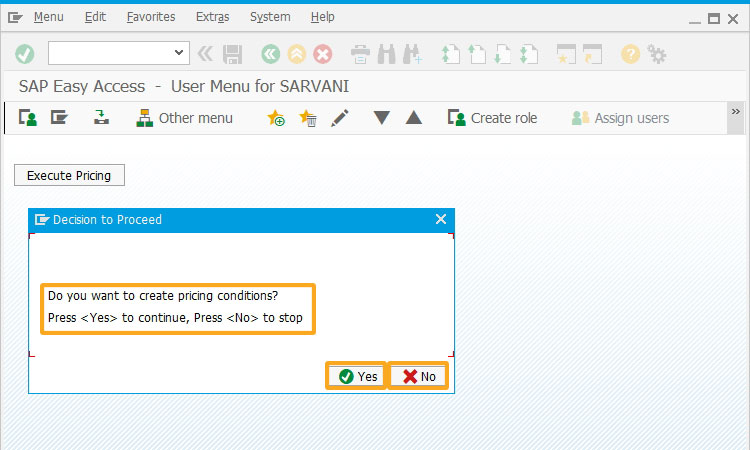Click the Decision to Proceed dialog menu icon
This screenshot has height=450, width=750.
42,220
